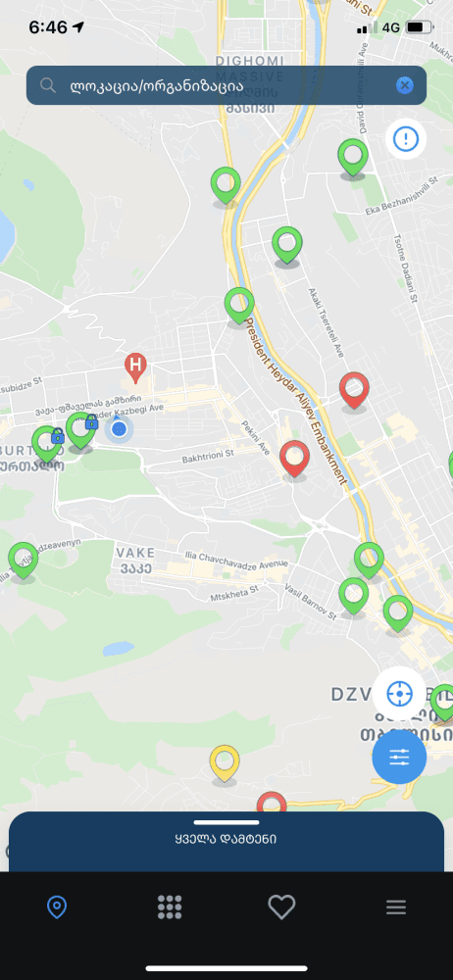The image size is (453, 980).
Task: Open favorites heart tab
Action: pos(281,906)
